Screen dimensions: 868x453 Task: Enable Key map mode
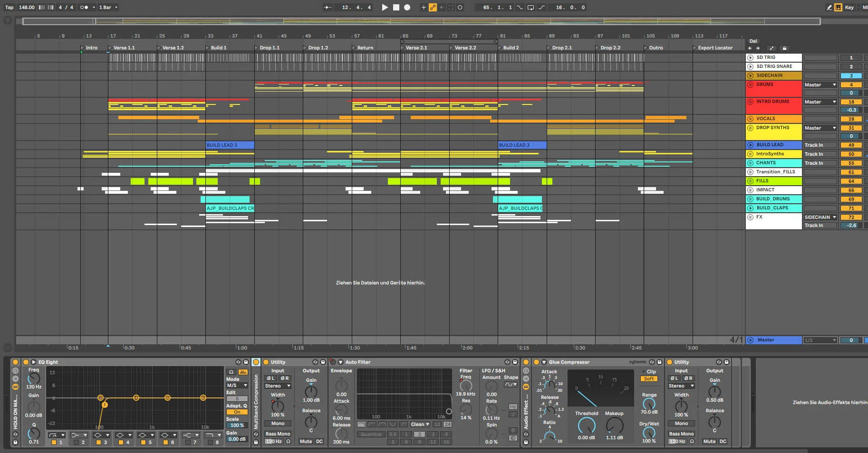coord(849,7)
